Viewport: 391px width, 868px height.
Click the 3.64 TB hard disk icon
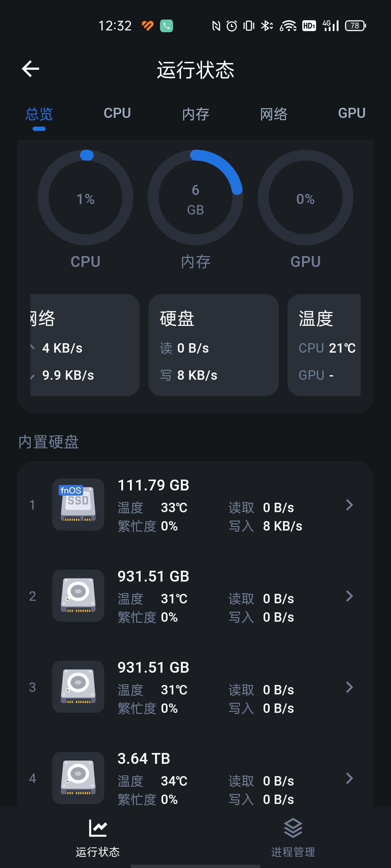78,778
